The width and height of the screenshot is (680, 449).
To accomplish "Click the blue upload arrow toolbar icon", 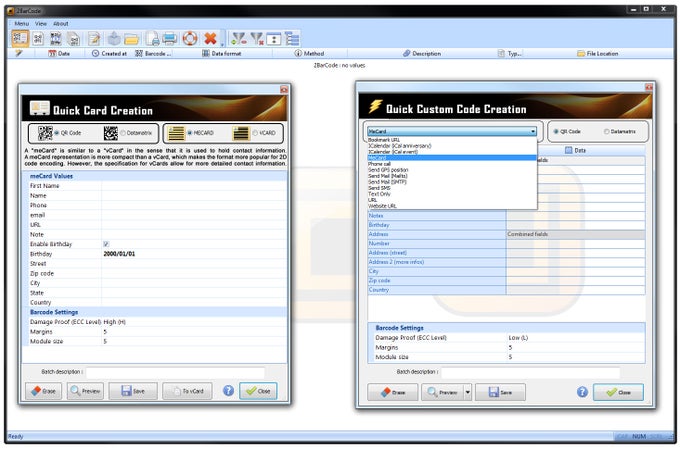I will pyautogui.click(x=114, y=39).
